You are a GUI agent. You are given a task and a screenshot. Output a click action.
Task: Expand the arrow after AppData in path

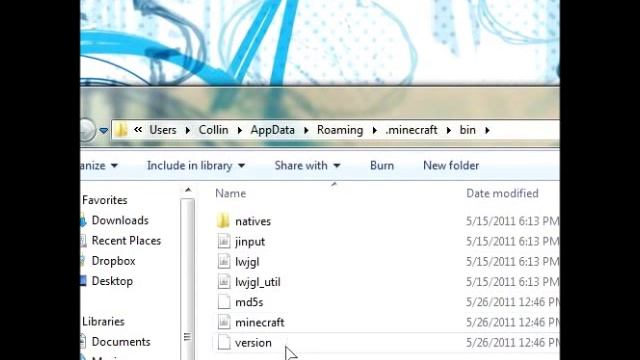pos(306,130)
